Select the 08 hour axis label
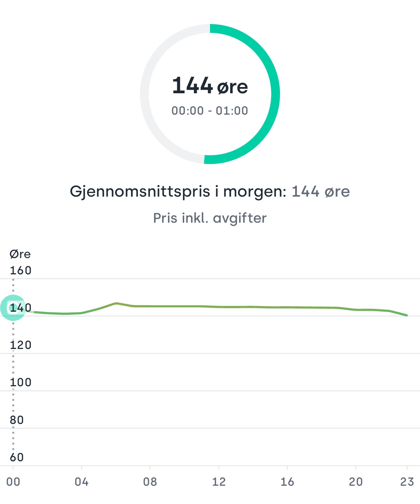Screen dimensions: 420x504 (x=150, y=482)
